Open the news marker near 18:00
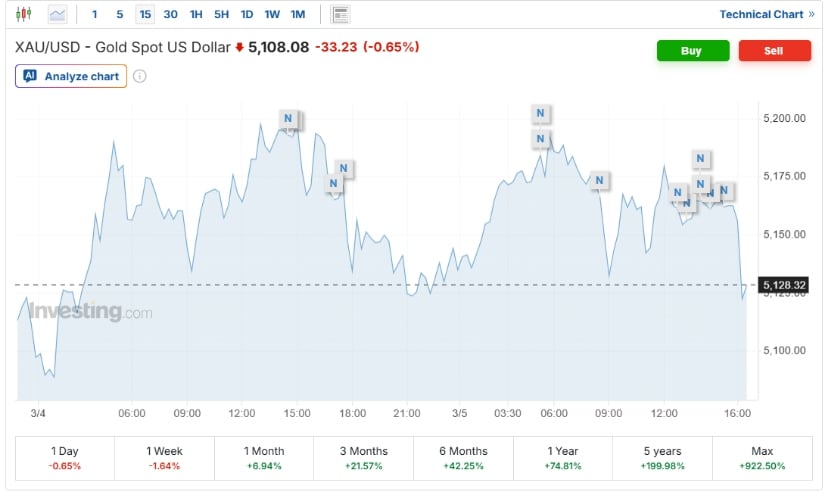825x498 pixels. coord(343,168)
